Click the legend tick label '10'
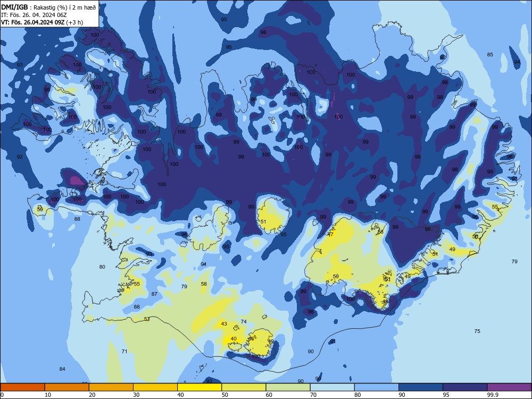The image size is (532, 399). [48, 395]
